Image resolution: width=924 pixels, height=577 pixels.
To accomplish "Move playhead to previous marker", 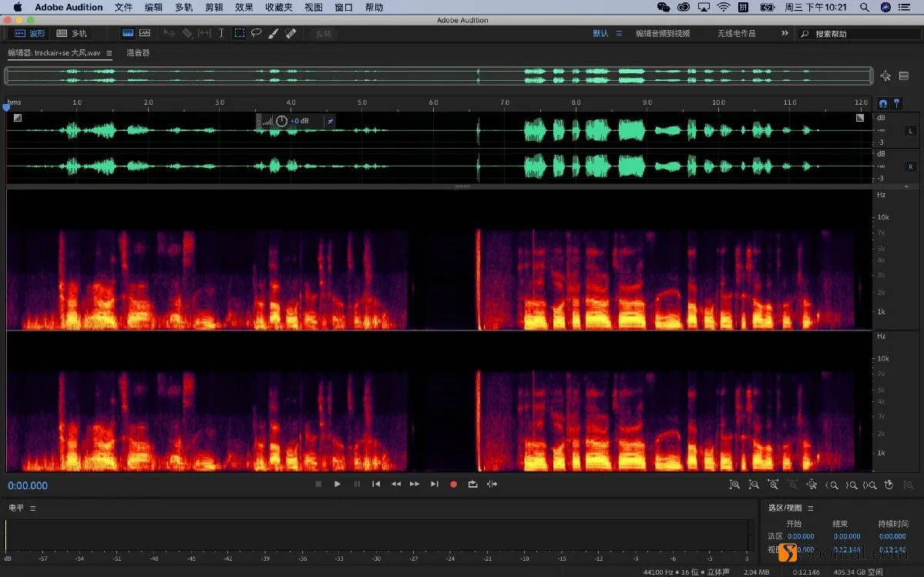I will tap(376, 484).
